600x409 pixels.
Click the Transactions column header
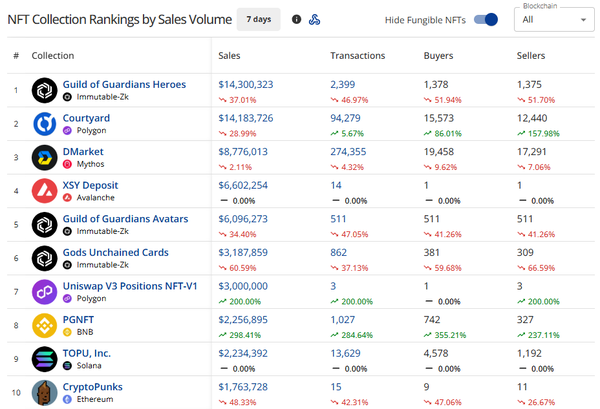click(x=358, y=56)
